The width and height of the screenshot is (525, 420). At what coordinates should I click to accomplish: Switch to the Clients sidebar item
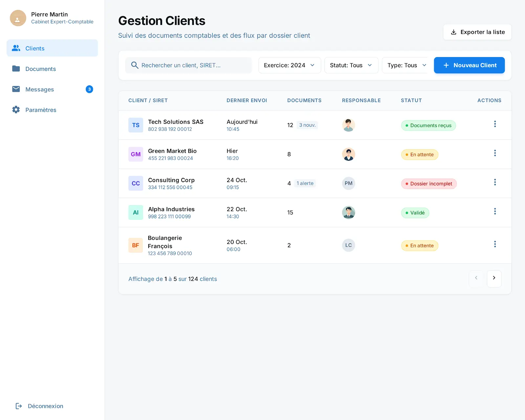tap(34, 48)
